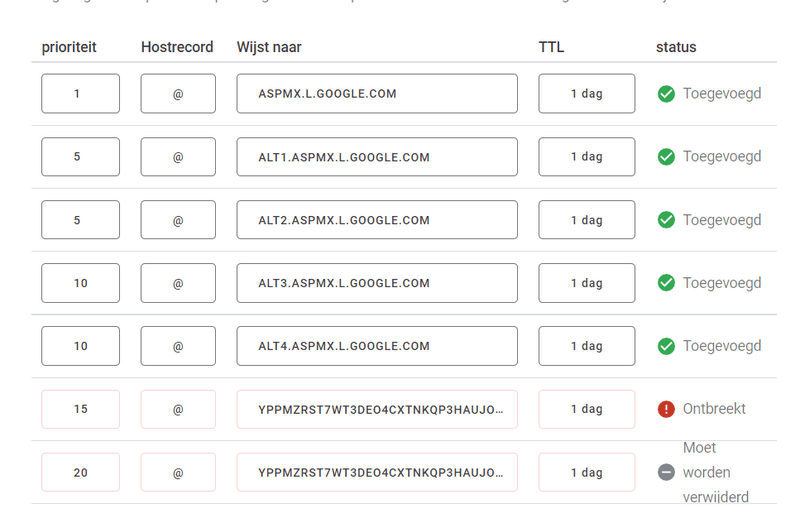Click green checkmark beside ALT4.ASPMX.L.GOOGLE.COM

(x=666, y=346)
